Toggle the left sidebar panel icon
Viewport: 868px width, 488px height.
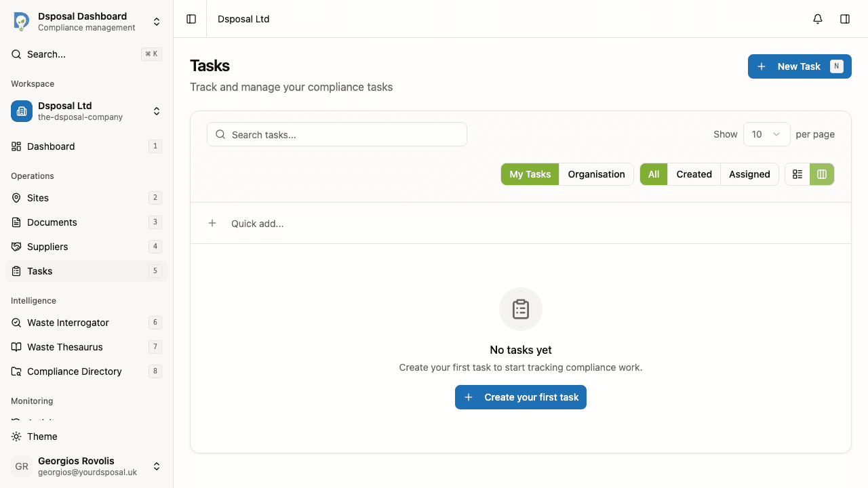click(x=191, y=19)
